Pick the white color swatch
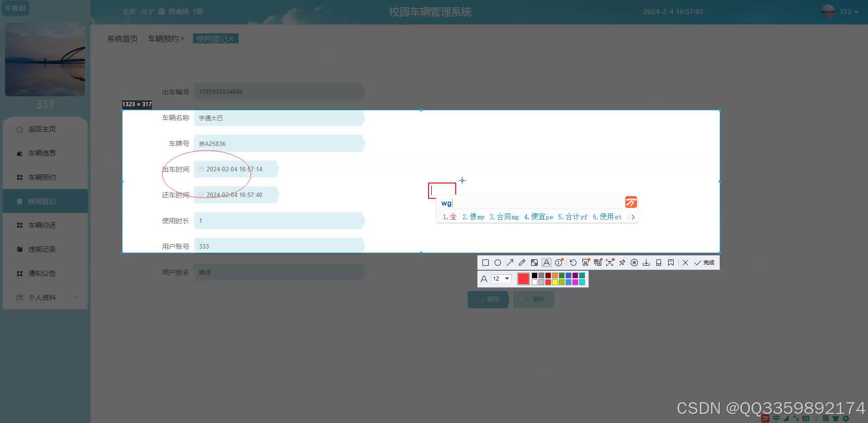The height and width of the screenshot is (423, 868). click(x=534, y=282)
